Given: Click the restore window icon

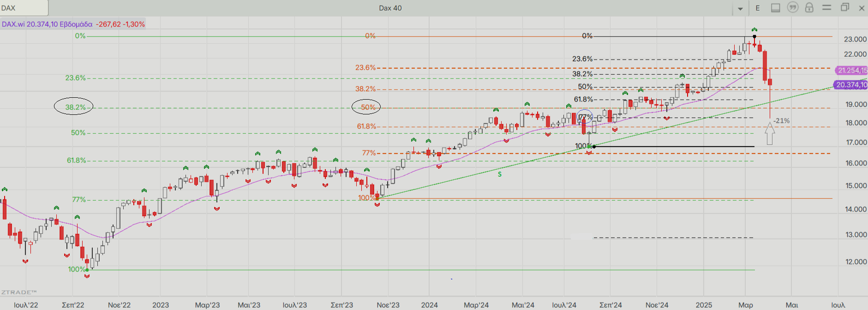Looking at the screenshot, I should 844,8.
